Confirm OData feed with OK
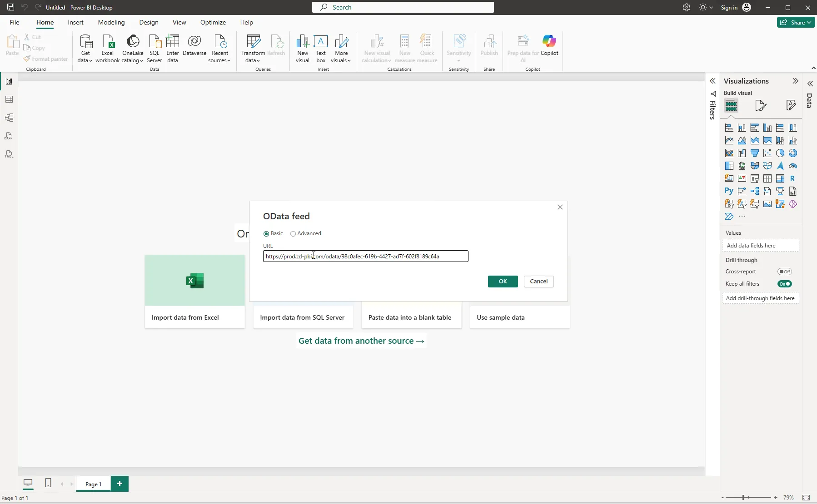This screenshot has width=817, height=504. pos(503,282)
